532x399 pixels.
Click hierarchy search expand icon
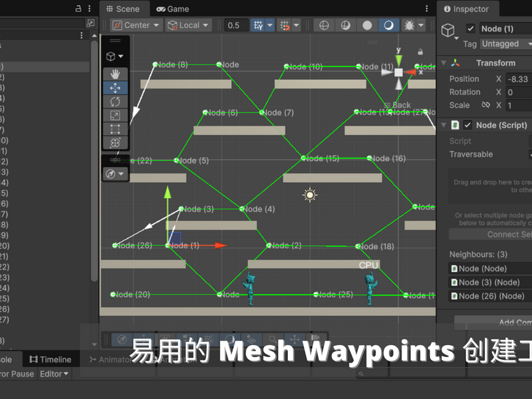coord(90,23)
